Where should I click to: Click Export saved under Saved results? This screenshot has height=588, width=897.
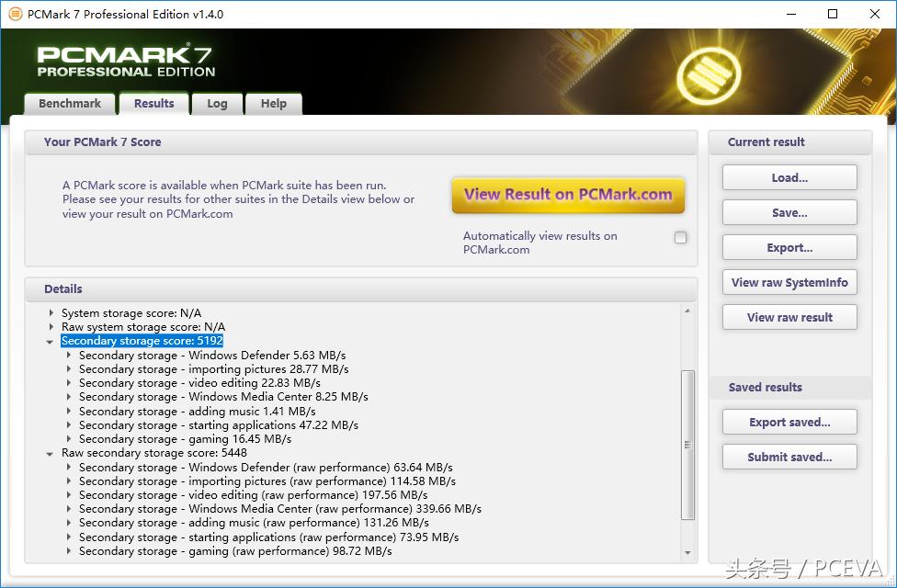tap(789, 422)
